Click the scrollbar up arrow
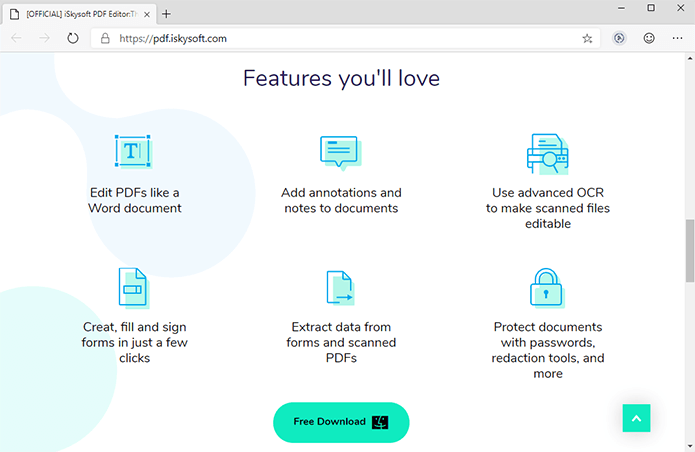 tap(690, 58)
